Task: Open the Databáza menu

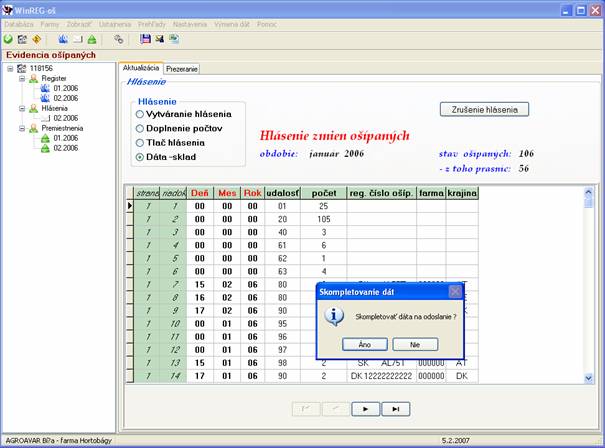Action: (x=19, y=24)
